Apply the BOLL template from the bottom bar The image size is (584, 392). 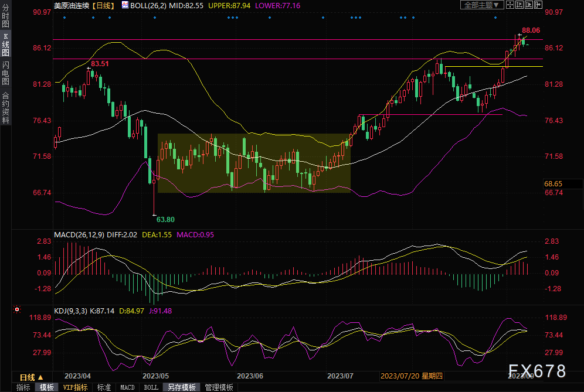[151, 387]
